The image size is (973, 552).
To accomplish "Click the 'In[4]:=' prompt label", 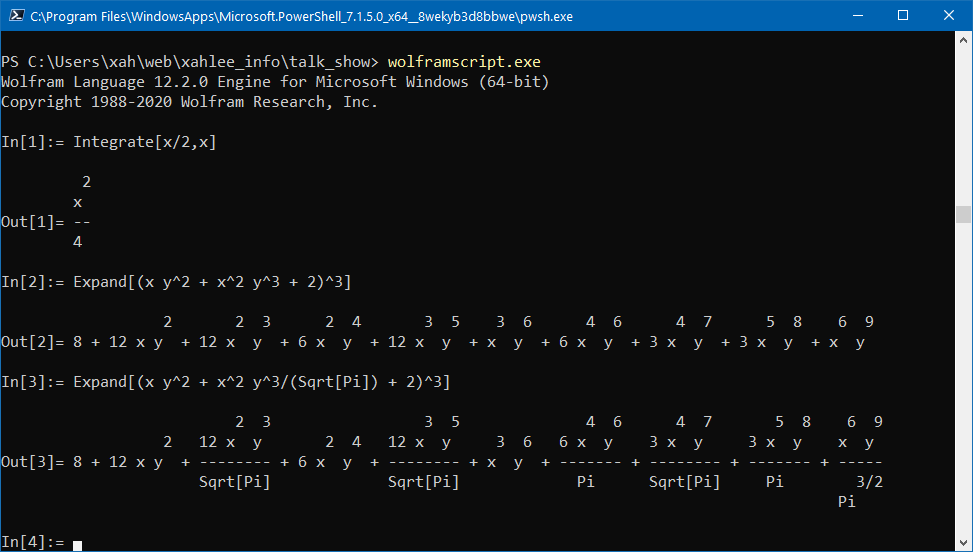I will click(x=33, y=542).
